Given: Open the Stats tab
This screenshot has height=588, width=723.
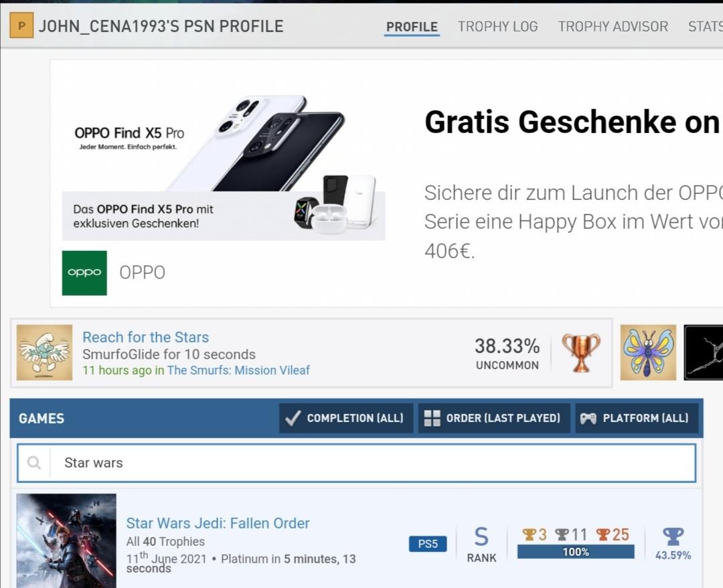Looking at the screenshot, I should point(706,27).
